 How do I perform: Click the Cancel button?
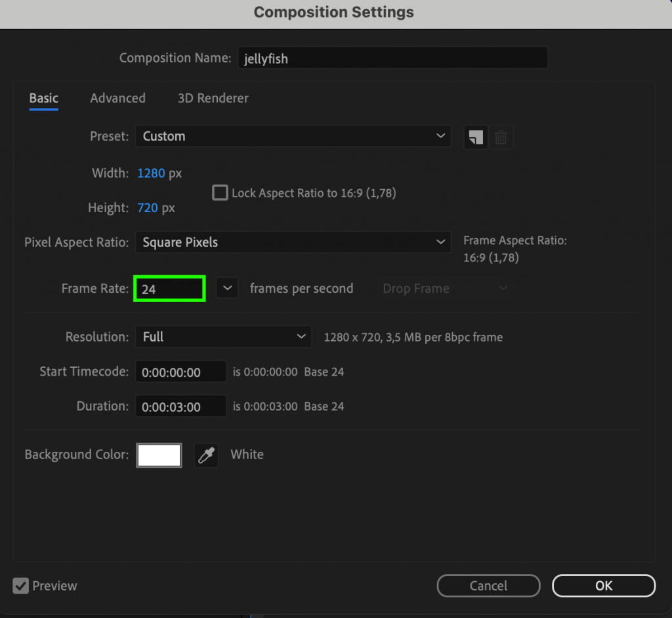[488, 586]
